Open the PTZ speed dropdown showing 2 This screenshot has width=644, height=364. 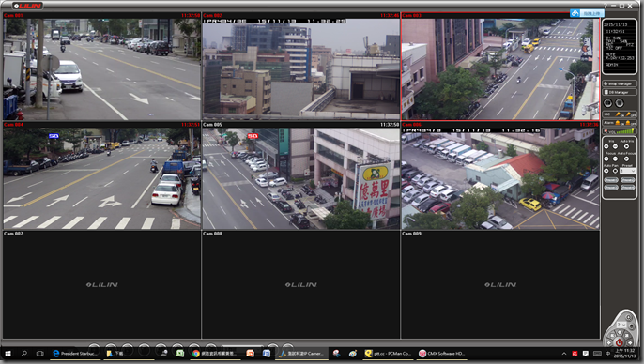pos(621,325)
